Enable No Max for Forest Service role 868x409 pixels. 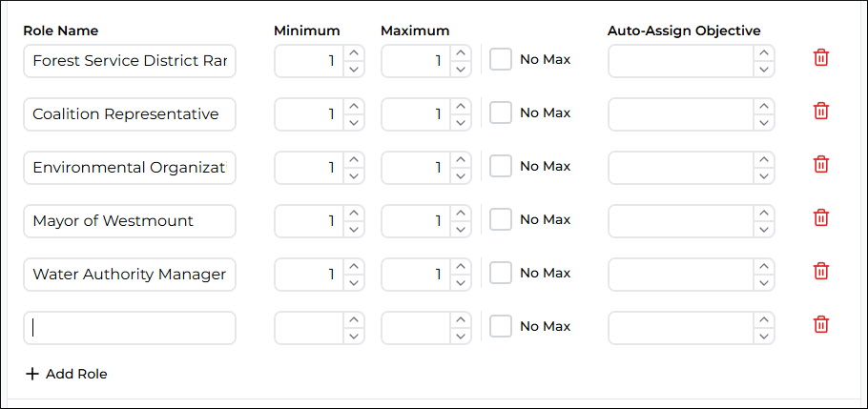pos(501,59)
